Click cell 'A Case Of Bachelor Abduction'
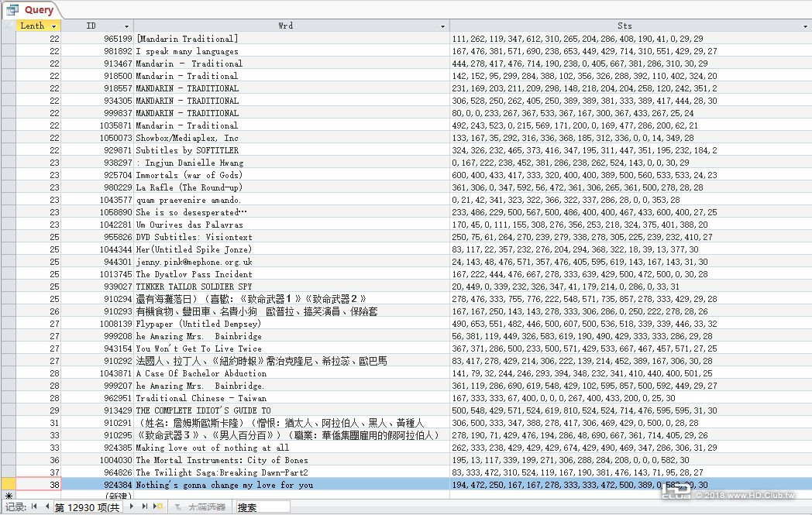 pyautogui.click(x=291, y=374)
